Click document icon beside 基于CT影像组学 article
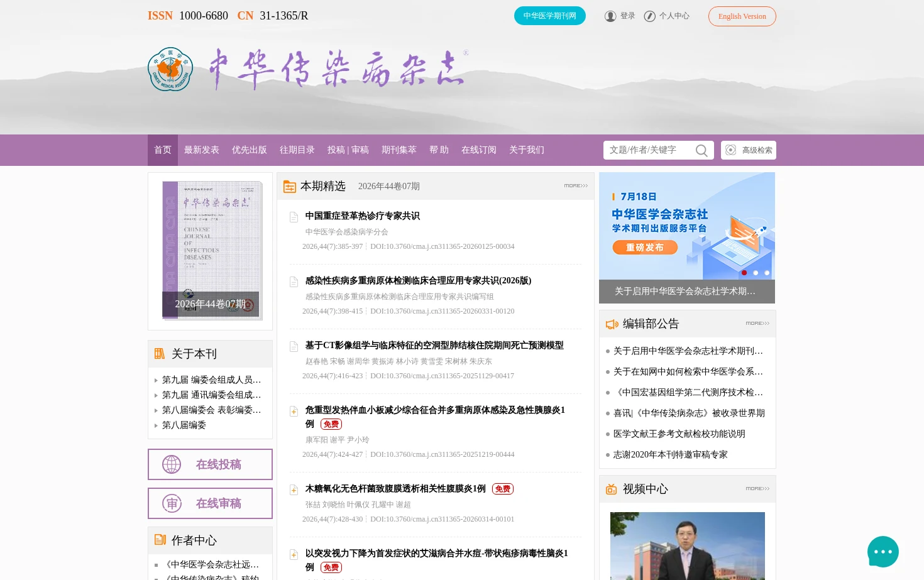 (294, 347)
